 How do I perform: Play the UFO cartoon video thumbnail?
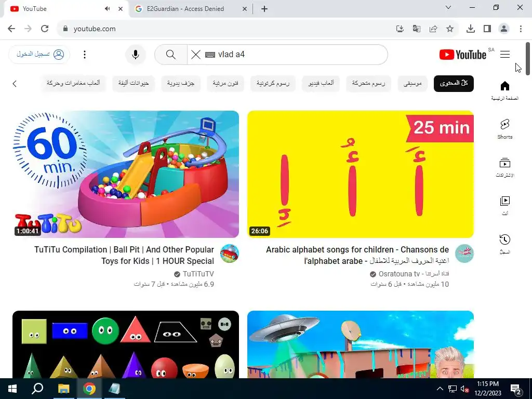tap(361, 344)
